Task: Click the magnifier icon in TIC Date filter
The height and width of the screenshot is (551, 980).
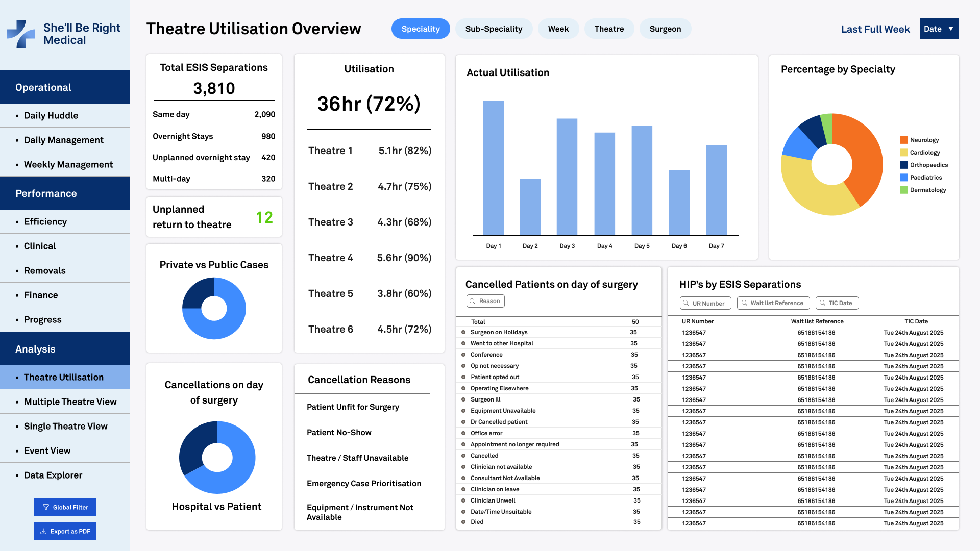Action: click(822, 303)
